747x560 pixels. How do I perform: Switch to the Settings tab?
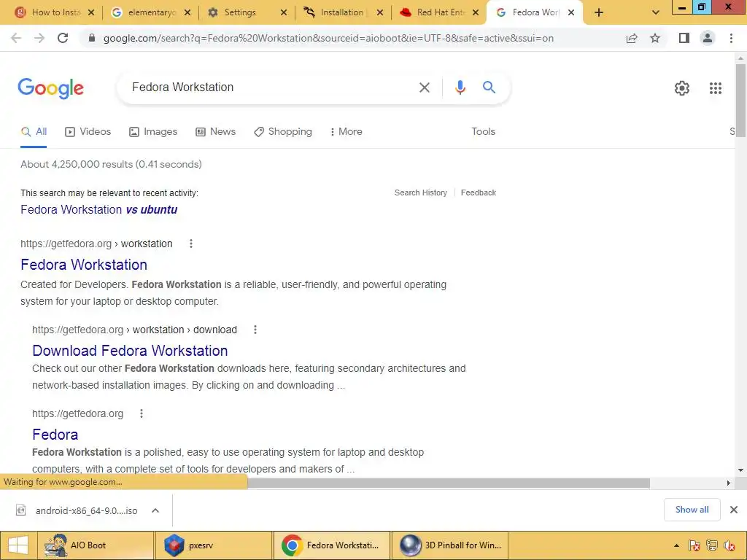click(247, 12)
